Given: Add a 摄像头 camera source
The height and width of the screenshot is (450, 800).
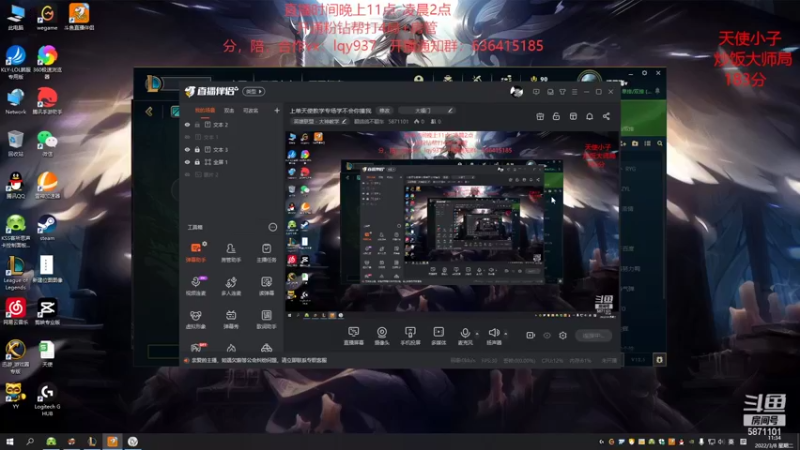Looking at the screenshot, I should tap(382, 336).
